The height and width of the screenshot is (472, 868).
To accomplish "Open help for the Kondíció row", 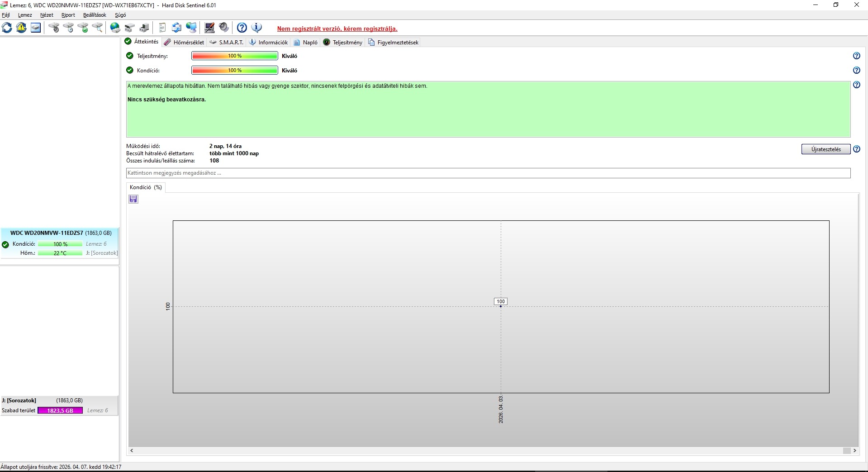I will (856, 70).
